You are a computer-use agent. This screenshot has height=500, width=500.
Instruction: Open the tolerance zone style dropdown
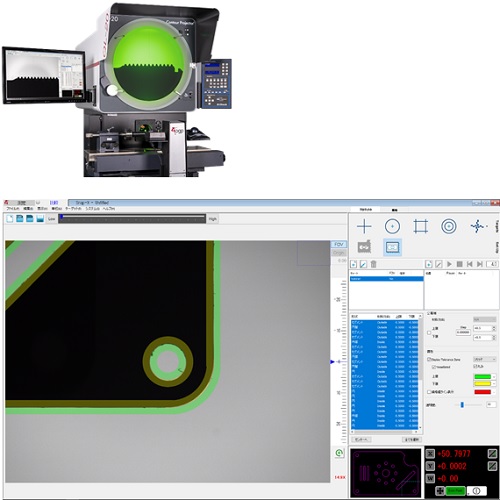[484, 359]
